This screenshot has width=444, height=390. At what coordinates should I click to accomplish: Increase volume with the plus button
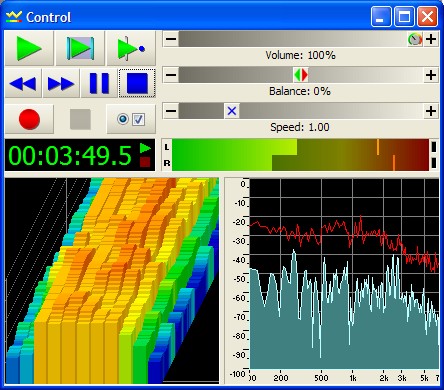coord(431,39)
